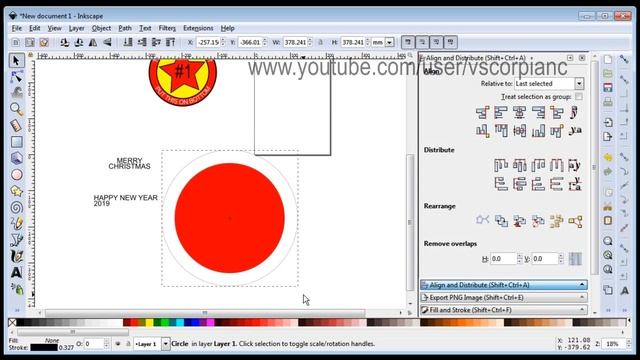This screenshot has height=360, width=640.
Task: Click Align right edges to anchor's left edge
Action: [482, 112]
